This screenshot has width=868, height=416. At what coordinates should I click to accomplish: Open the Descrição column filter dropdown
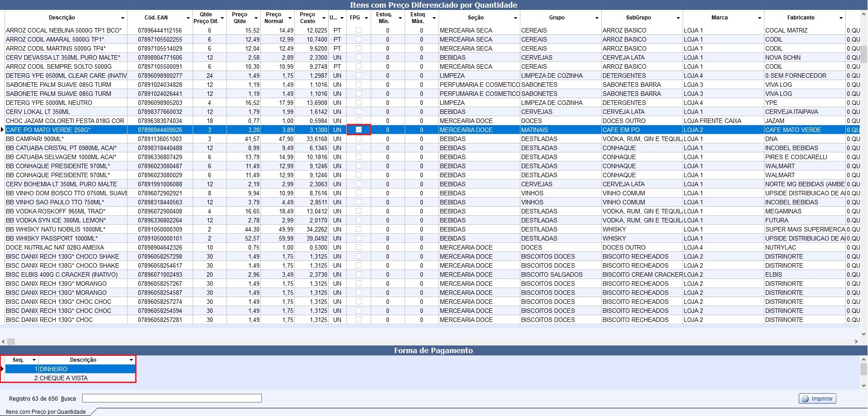point(123,18)
